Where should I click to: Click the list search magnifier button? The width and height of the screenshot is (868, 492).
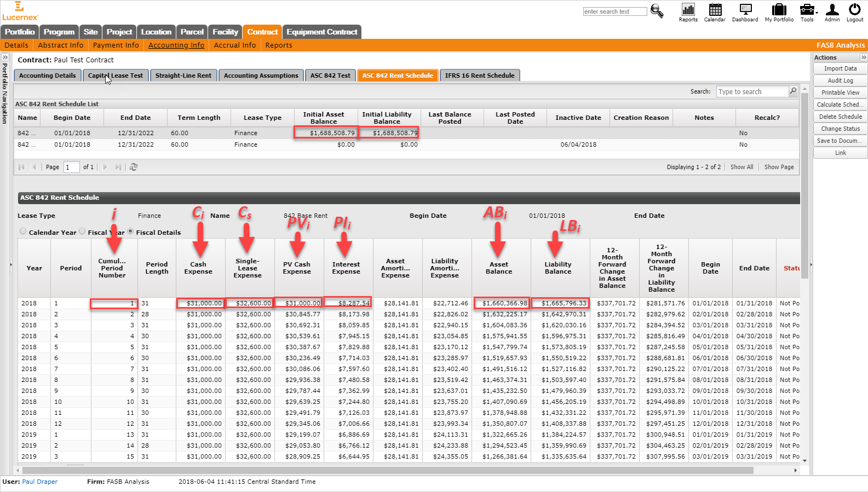793,91
